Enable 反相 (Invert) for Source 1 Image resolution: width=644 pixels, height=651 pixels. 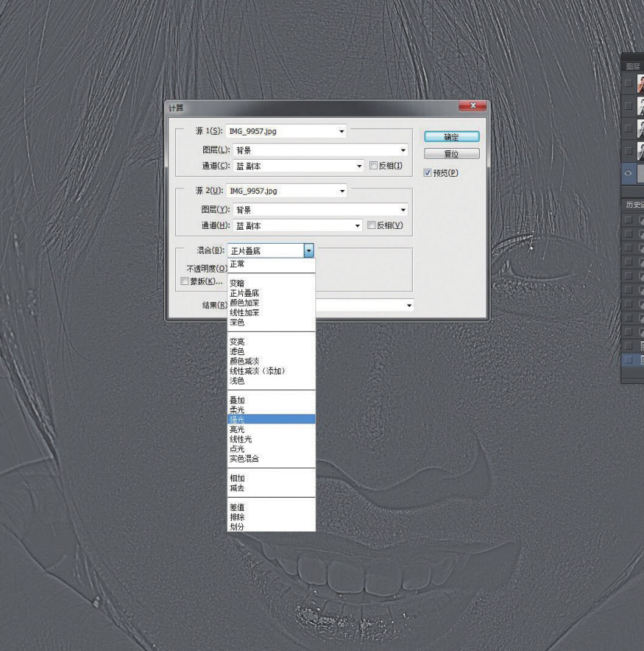click(372, 166)
